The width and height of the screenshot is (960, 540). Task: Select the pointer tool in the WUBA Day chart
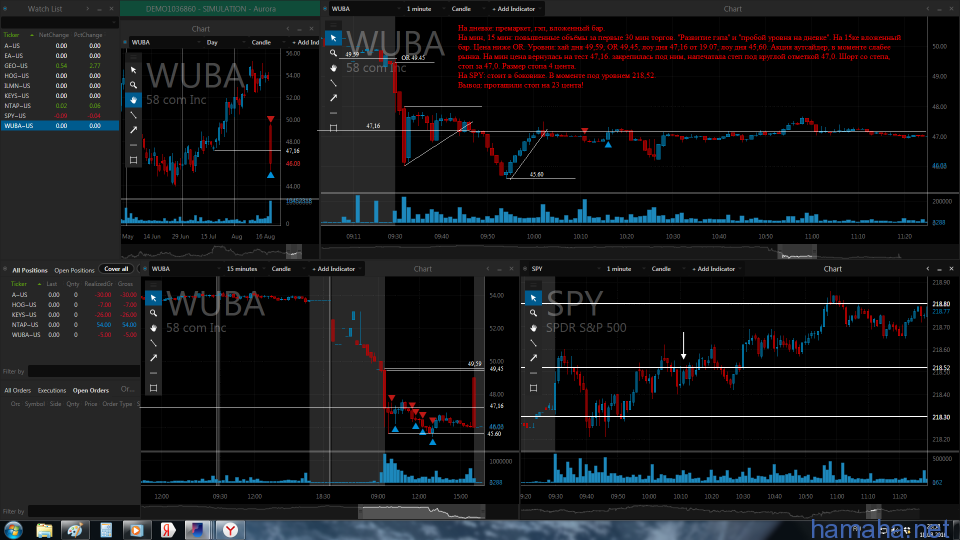click(x=133, y=70)
